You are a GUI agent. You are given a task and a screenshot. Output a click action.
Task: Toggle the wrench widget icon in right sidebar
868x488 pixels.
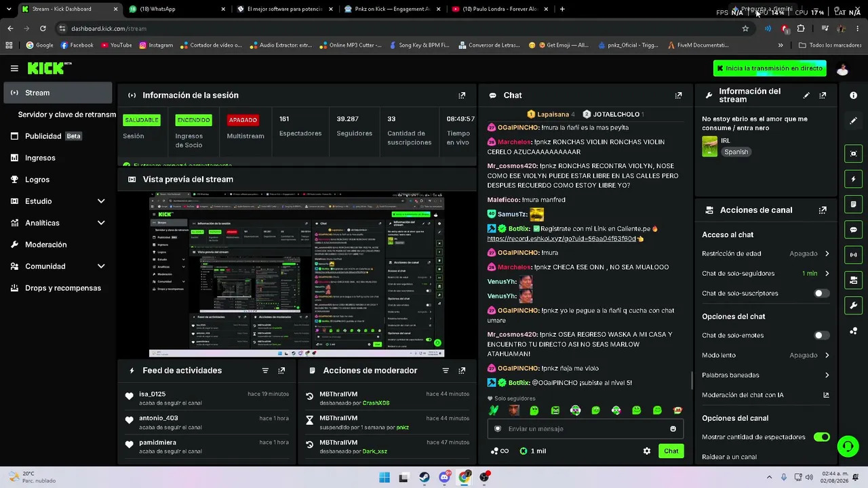pos(853,306)
